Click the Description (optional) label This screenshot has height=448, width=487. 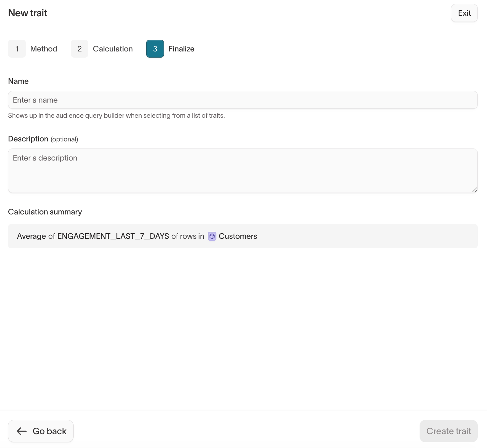pyautogui.click(x=43, y=139)
